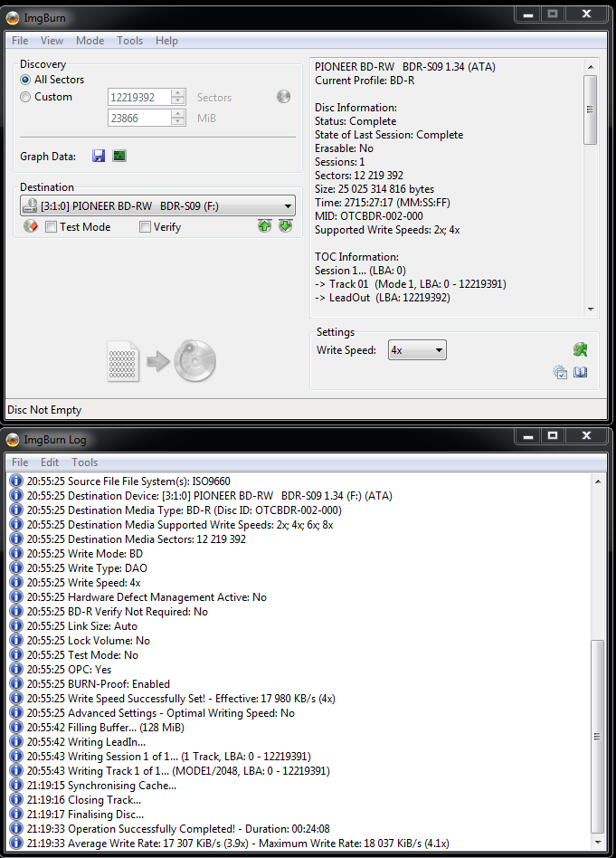Image resolution: width=616 pixels, height=858 pixels.
Task: Increase the MiB value with the up stepper
Action: pyautogui.click(x=178, y=114)
